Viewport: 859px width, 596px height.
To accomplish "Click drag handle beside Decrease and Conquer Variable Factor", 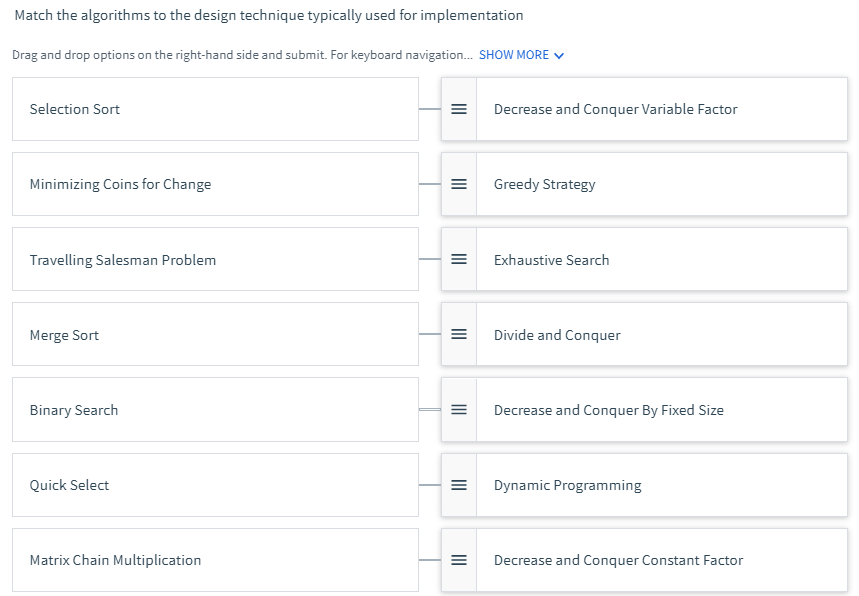I will (459, 109).
